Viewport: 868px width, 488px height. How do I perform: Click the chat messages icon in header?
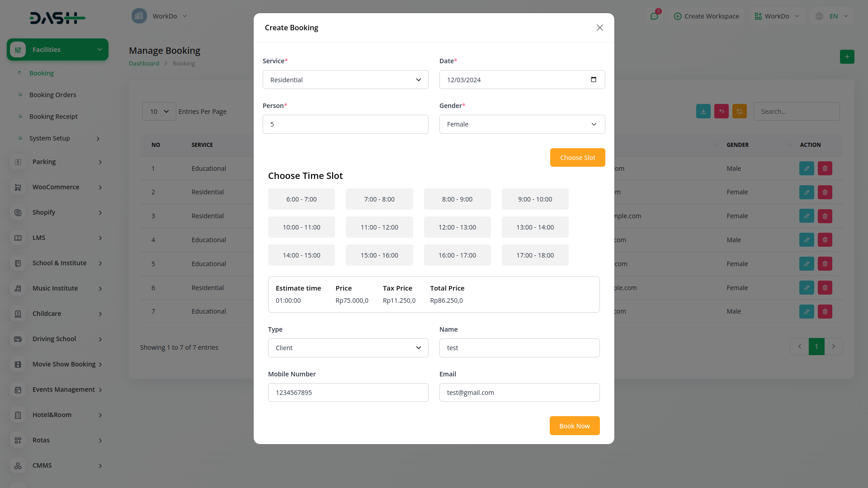pos(654,16)
